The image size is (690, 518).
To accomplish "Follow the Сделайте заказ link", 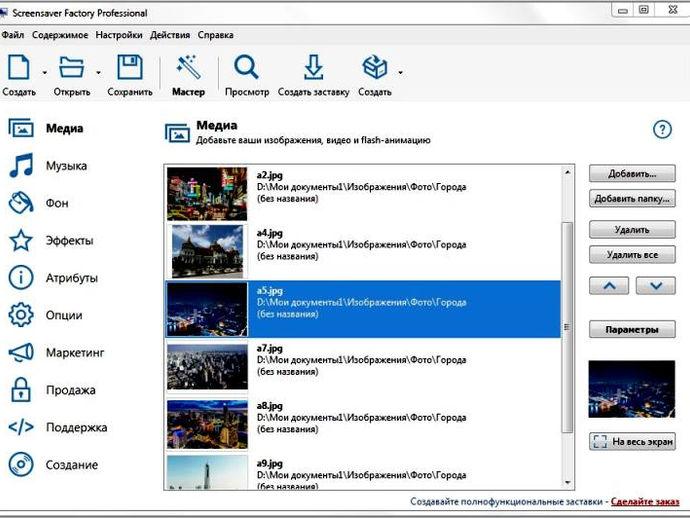I will (x=645, y=501).
